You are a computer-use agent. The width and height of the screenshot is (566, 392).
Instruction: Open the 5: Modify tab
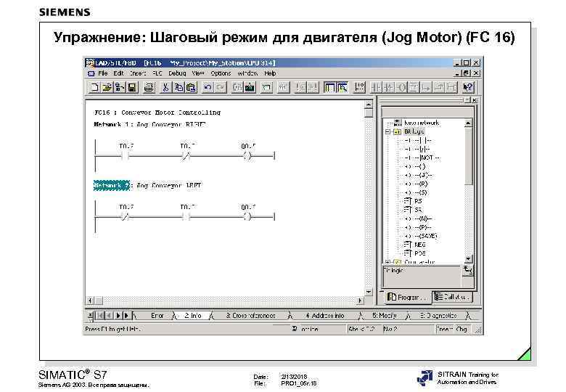(385, 316)
